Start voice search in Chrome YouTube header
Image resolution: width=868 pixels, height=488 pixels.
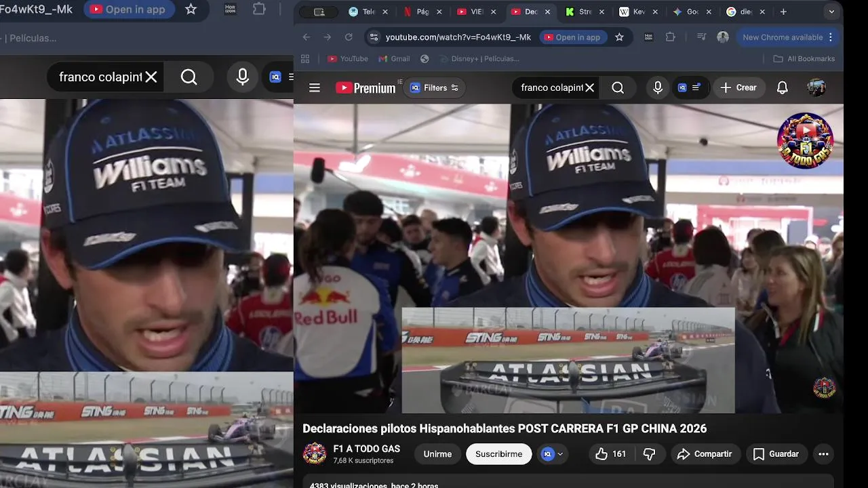(x=658, y=87)
